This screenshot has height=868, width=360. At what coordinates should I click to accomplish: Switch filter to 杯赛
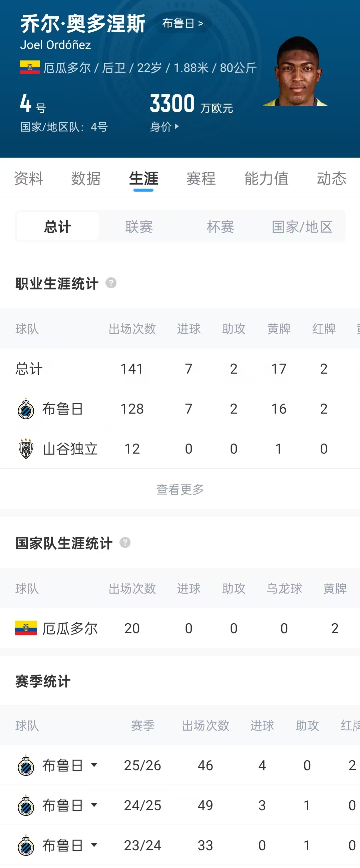click(220, 226)
